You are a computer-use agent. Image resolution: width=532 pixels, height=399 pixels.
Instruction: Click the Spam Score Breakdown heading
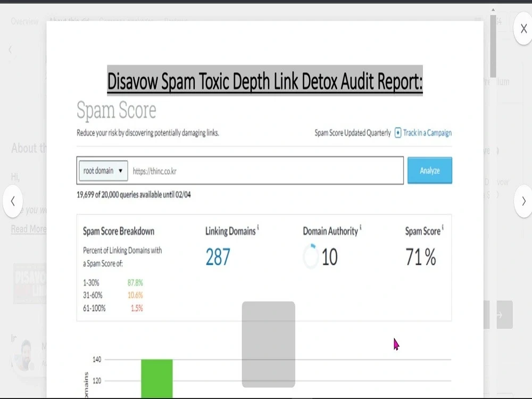[x=119, y=231]
